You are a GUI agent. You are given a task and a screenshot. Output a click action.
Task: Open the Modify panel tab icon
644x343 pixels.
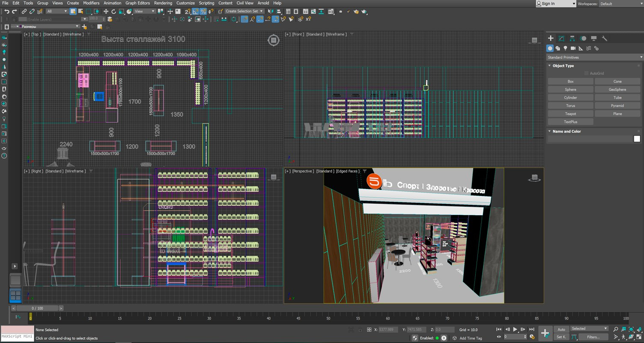(x=561, y=39)
